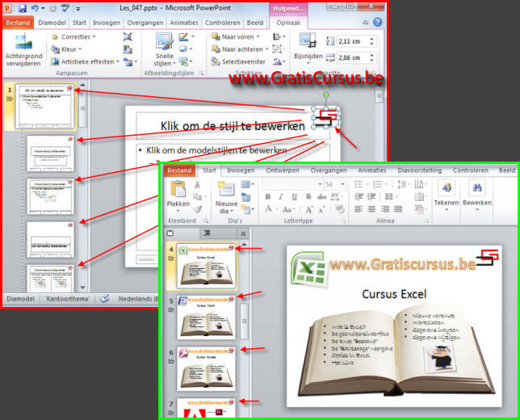The image size is (520, 420).
Task: Click Compress Pictures icon in Aanpassen group
Action: [128, 37]
